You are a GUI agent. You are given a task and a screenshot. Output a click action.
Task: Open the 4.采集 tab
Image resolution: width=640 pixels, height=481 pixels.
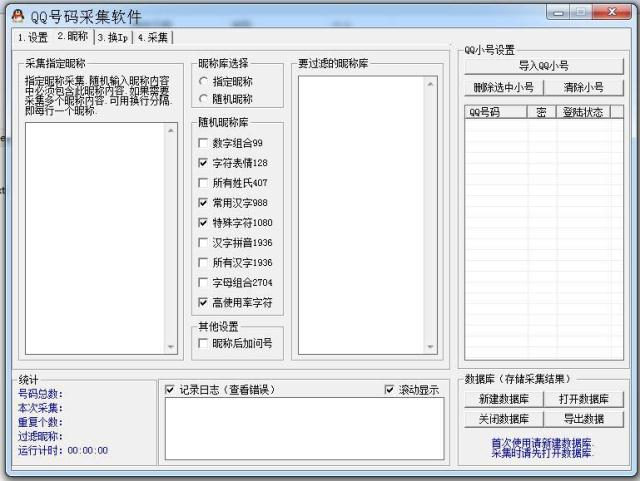coord(153,38)
